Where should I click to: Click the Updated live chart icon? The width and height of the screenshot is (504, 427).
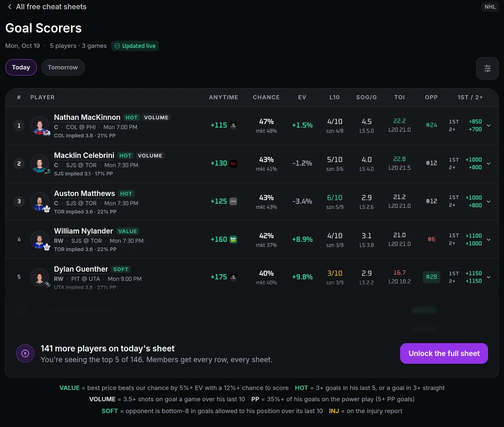coord(117,46)
